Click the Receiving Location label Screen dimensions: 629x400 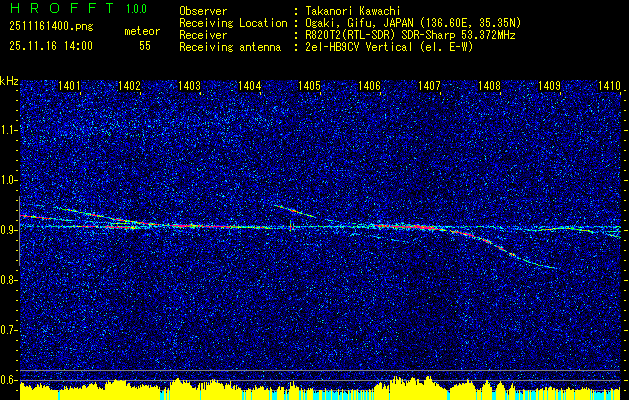coord(233,23)
